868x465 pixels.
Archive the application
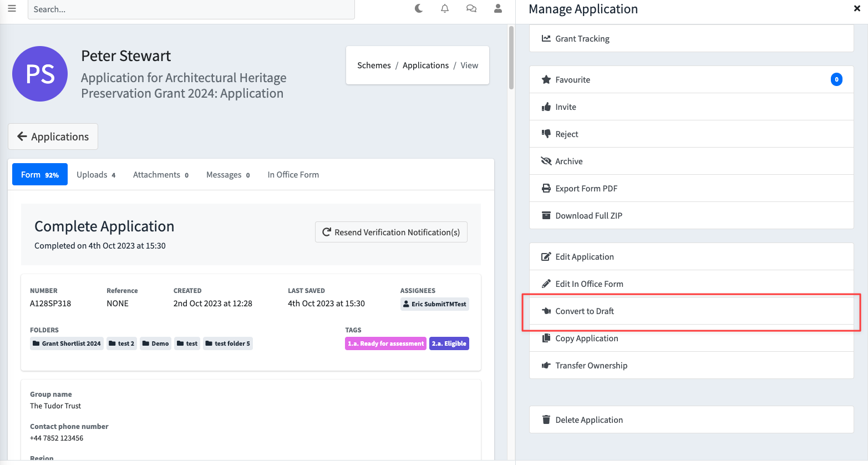click(x=568, y=161)
